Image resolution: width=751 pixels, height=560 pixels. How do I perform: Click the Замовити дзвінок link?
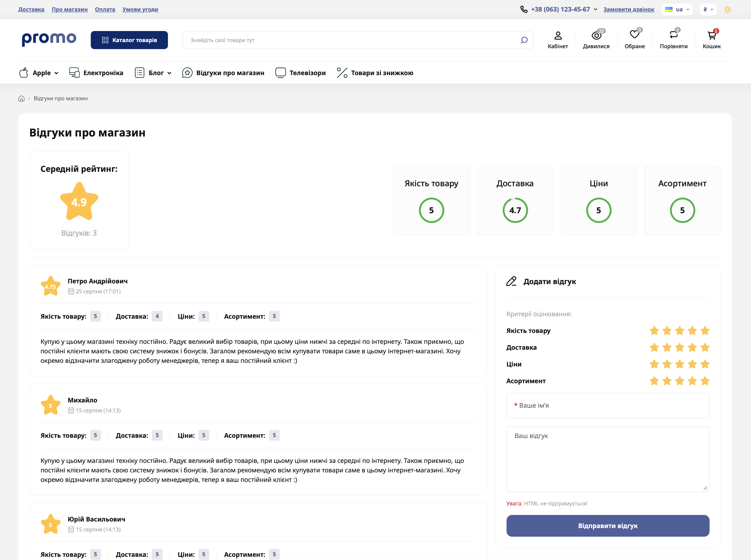(629, 10)
